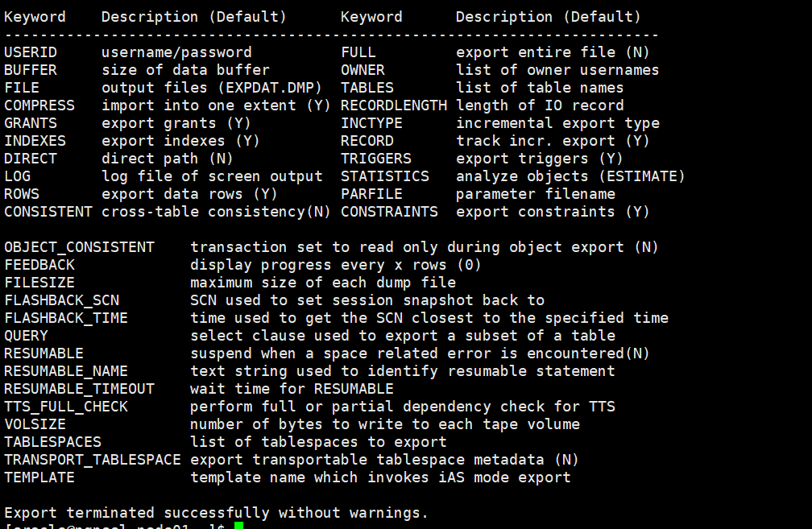Click the INDEXES keyword text
812x529 pixels.
(35, 141)
